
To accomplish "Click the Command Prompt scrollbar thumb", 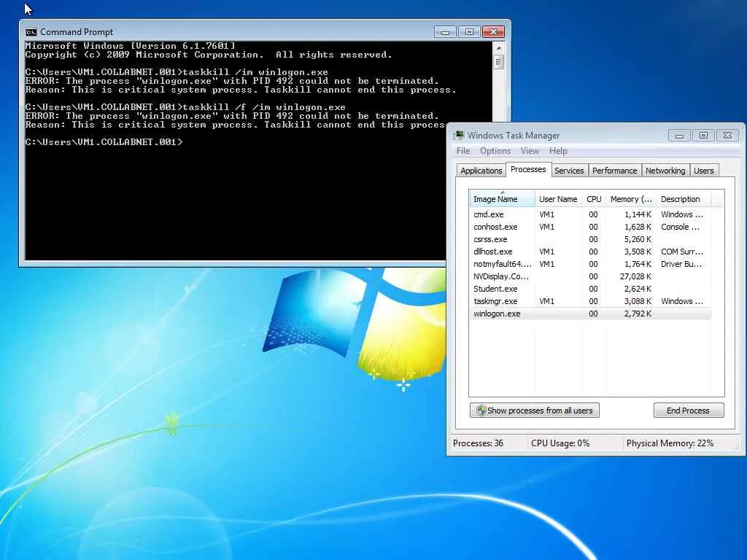I will tap(499, 62).
